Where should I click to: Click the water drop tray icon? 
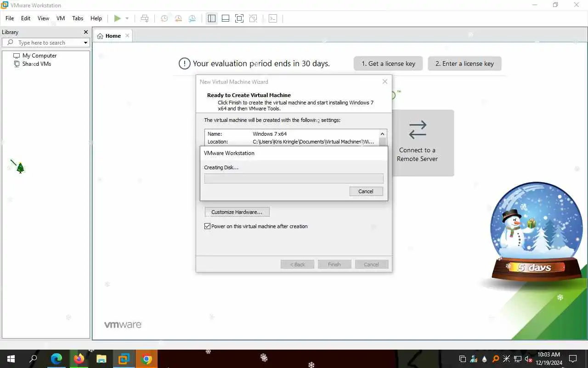(x=485, y=359)
